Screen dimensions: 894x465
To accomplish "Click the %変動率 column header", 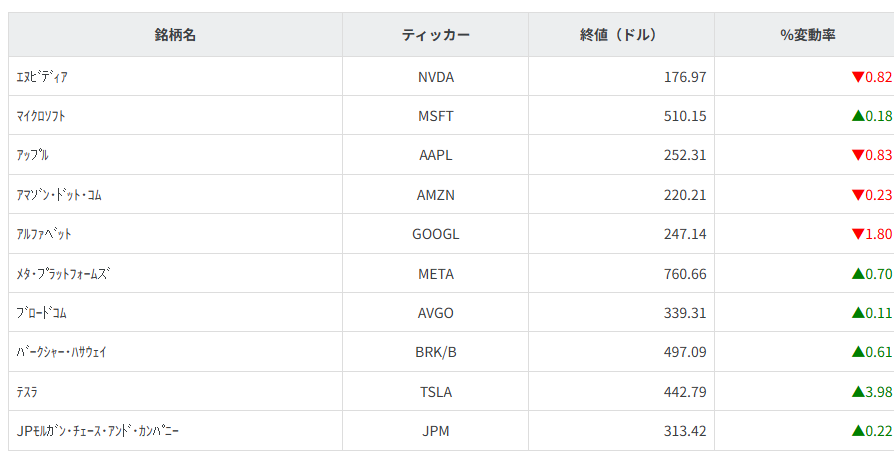I will pos(807,35).
